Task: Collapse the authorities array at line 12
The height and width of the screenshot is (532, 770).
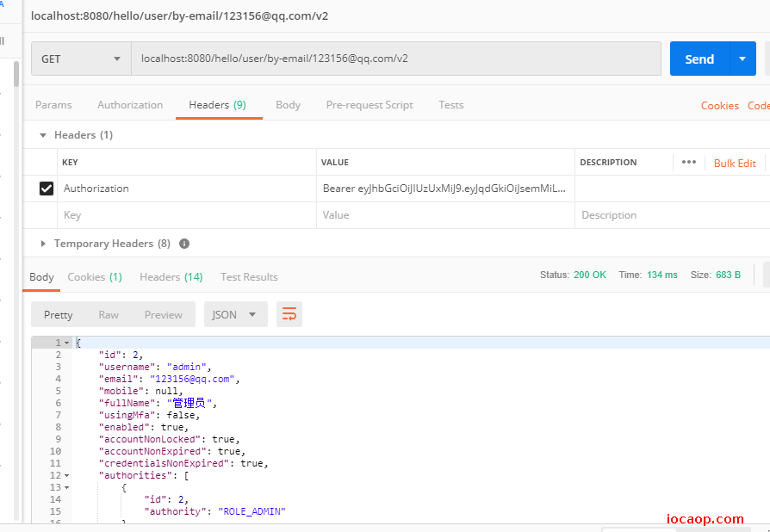Action: click(x=67, y=475)
